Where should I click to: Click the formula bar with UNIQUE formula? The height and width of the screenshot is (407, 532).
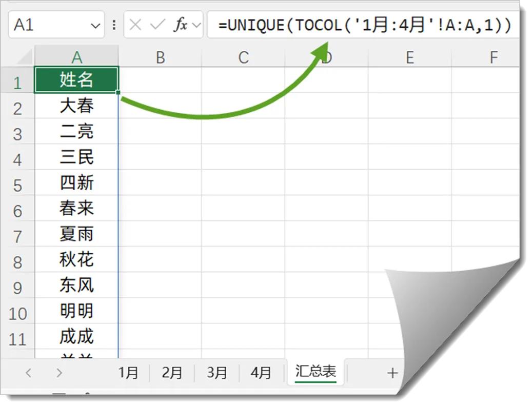click(363, 25)
